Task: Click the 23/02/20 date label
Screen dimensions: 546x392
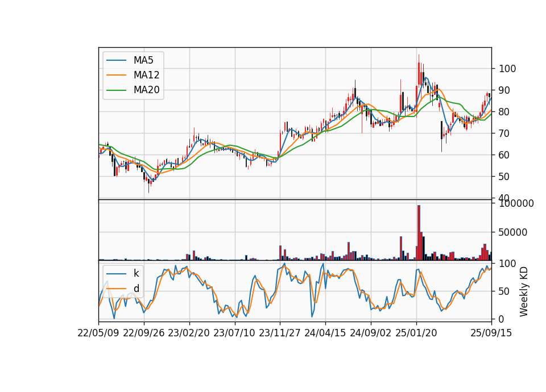Action: pyautogui.click(x=189, y=333)
